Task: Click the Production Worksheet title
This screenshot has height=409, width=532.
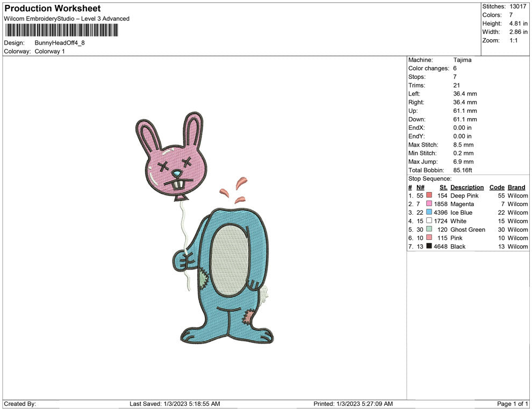Action: pos(52,9)
